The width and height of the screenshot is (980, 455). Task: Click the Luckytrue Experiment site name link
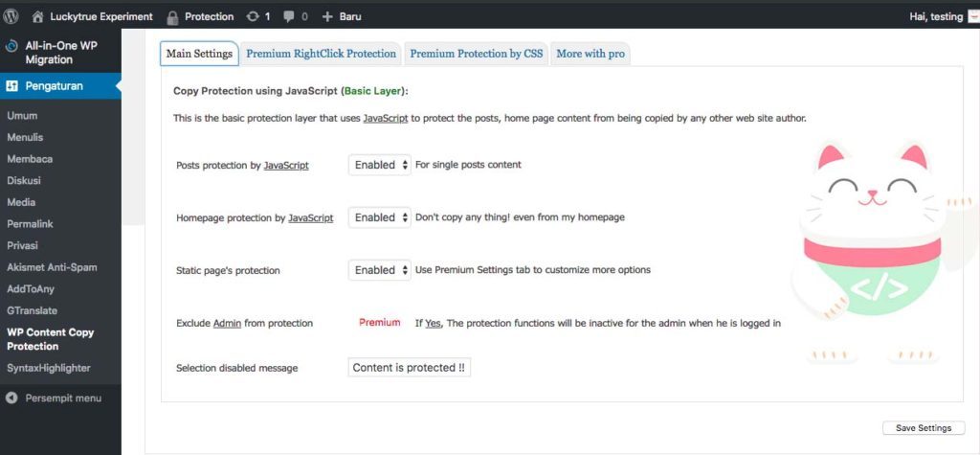click(x=101, y=17)
